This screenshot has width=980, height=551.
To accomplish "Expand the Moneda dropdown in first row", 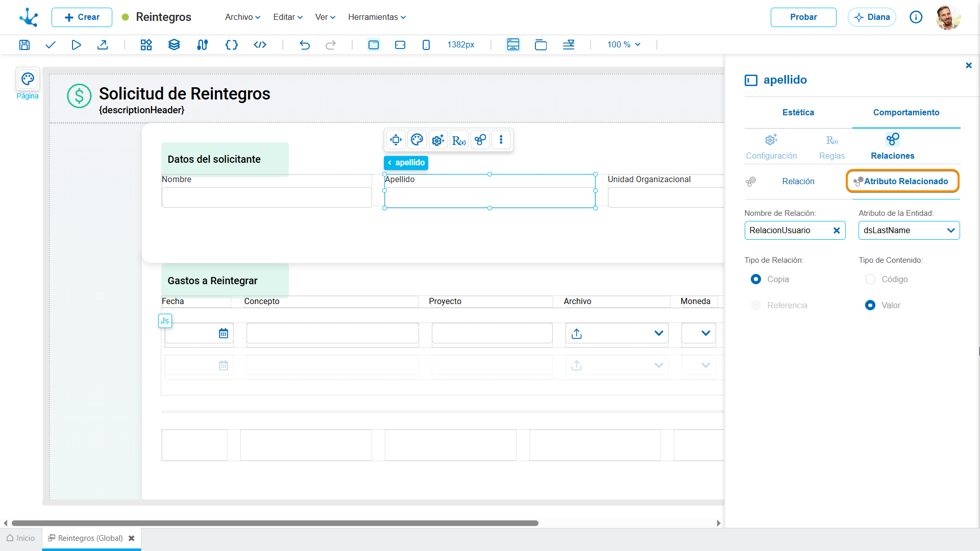I will pyautogui.click(x=699, y=334).
